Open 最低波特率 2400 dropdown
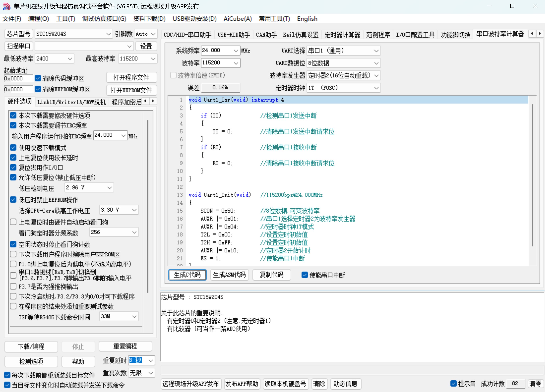This screenshot has width=545, height=392. pos(54,59)
